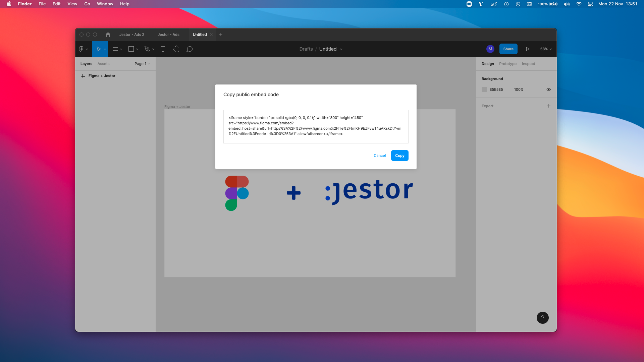Viewport: 644px width, 362px height.
Task: Click the date and time in menu bar
Action: click(x=618, y=4)
